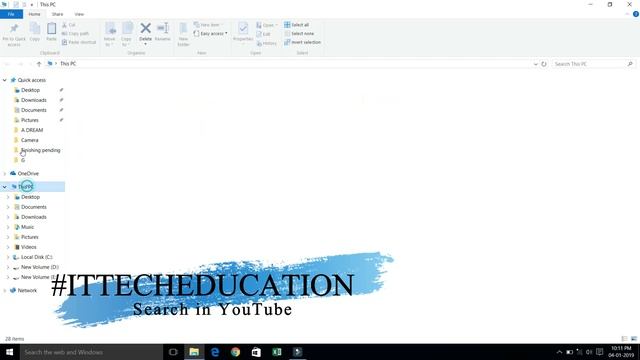Click the volume tray icon

click(x=589, y=352)
